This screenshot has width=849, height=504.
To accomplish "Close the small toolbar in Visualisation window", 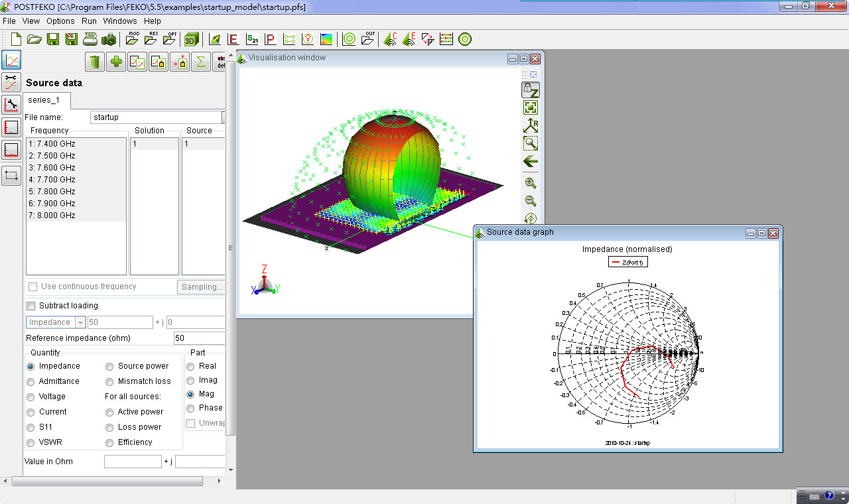I will coord(533,74).
